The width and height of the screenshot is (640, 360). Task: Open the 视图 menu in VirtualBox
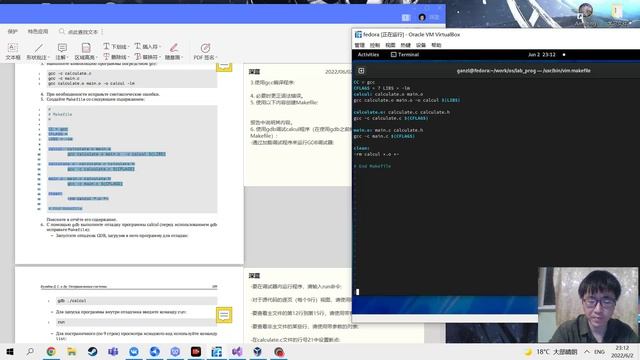point(390,45)
